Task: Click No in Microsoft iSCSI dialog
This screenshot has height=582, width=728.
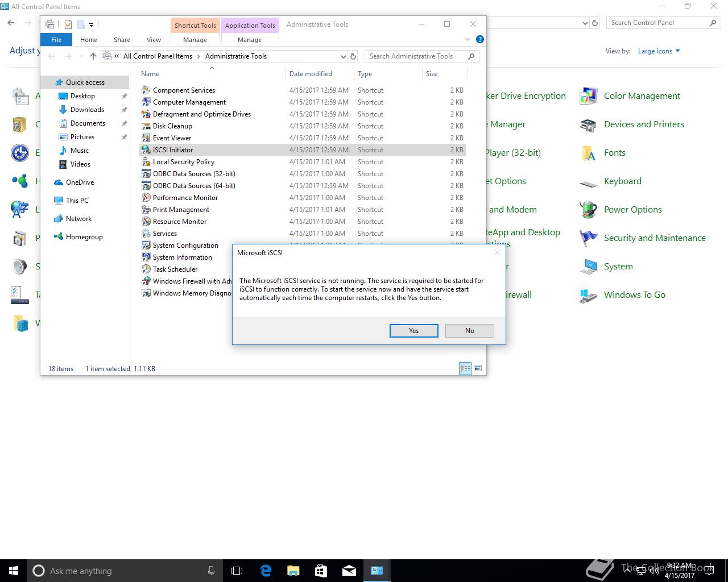Action: point(469,331)
